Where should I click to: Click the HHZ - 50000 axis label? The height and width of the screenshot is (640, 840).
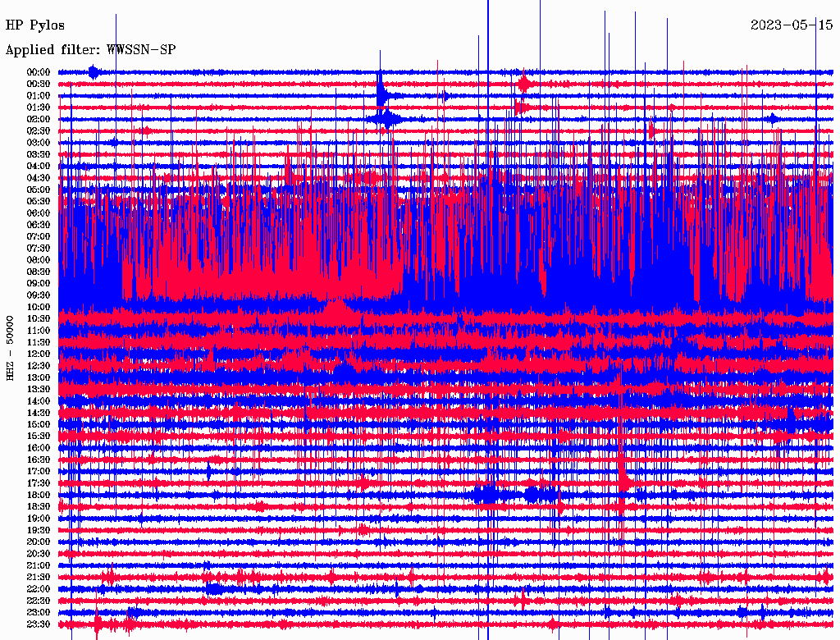pos(11,347)
